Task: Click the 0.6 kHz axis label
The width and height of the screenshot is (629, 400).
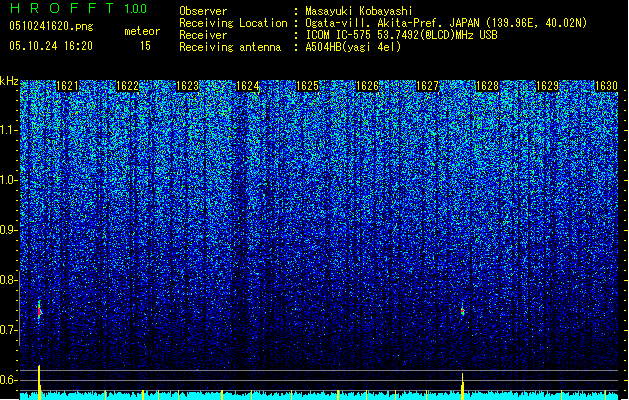Action: (9, 380)
